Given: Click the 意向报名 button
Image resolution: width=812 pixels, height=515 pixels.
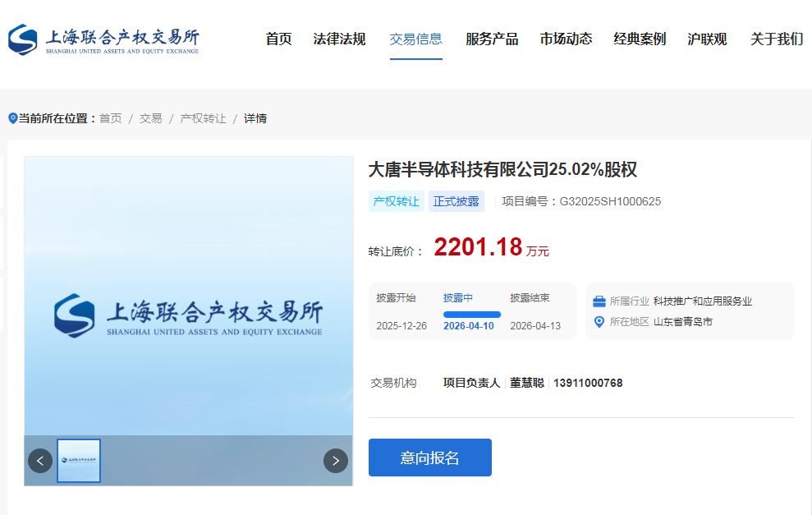Looking at the screenshot, I should (x=430, y=458).
